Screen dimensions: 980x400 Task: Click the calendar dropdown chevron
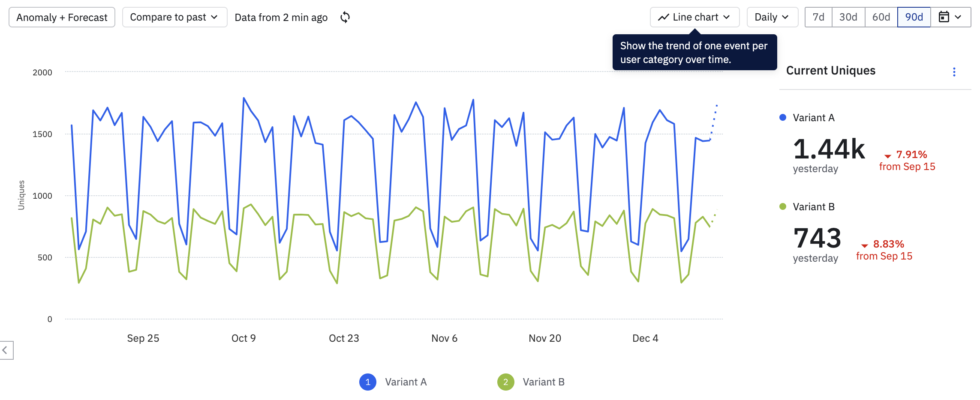pos(958,17)
